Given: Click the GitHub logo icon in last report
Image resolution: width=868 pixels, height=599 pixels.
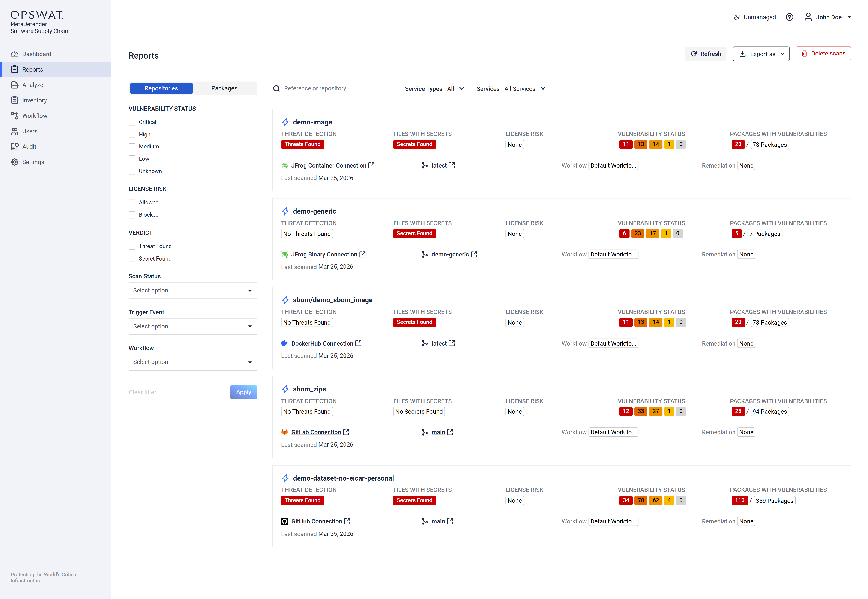Looking at the screenshot, I should (285, 521).
